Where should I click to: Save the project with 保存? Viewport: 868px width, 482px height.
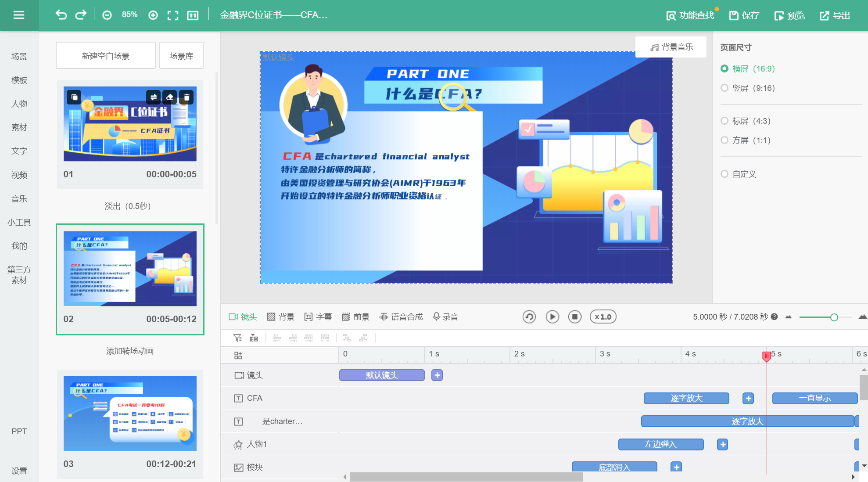(x=744, y=15)
